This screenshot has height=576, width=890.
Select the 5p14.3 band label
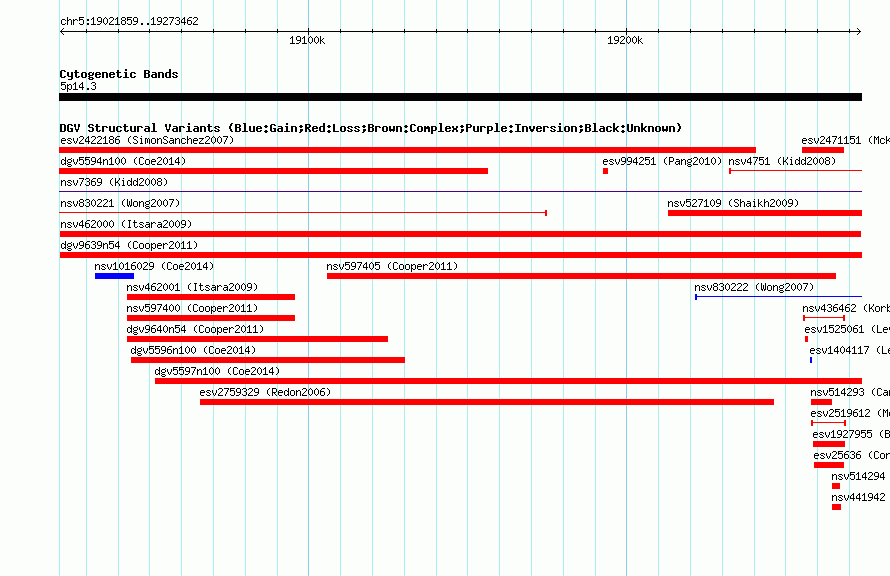(78, 86)
